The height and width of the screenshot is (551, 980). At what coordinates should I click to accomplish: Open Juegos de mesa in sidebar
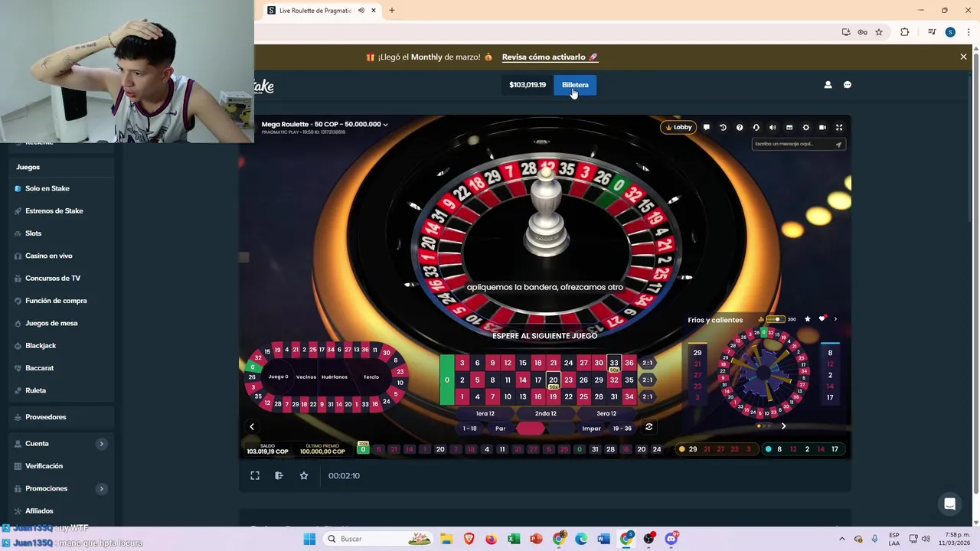pyautogui.click(x=51, y=323)
